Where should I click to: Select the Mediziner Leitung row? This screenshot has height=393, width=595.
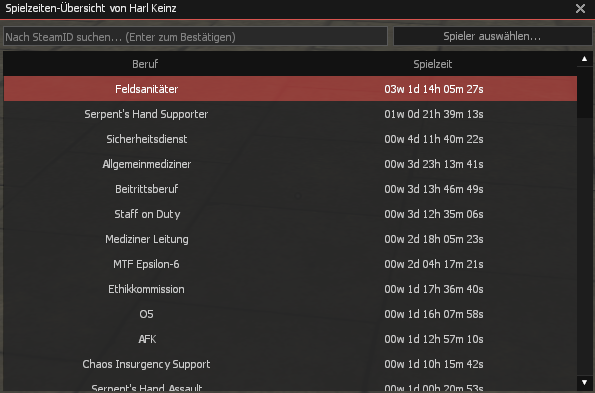(290, 239)
